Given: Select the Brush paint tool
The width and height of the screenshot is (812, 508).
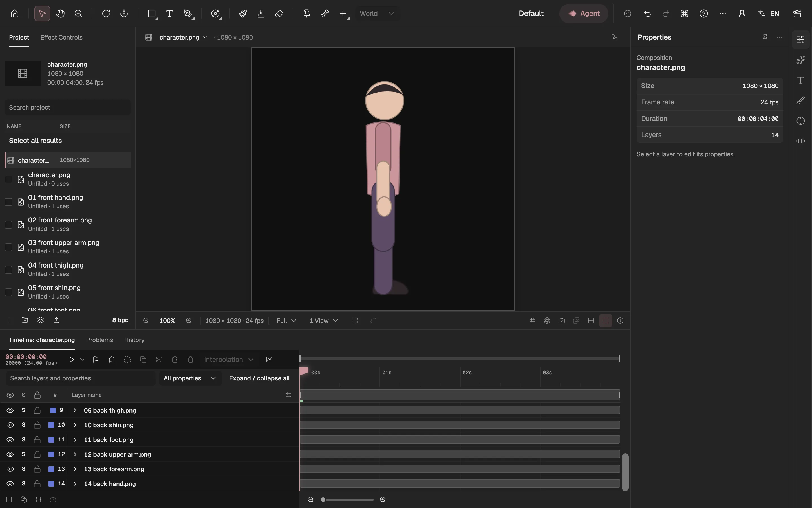Looking at the screenshot, I should (243, 14).
